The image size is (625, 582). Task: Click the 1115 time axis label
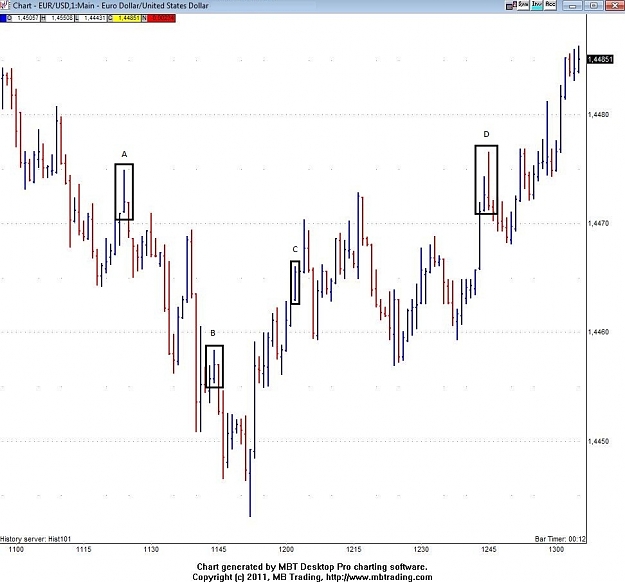(x=84, y=549)
